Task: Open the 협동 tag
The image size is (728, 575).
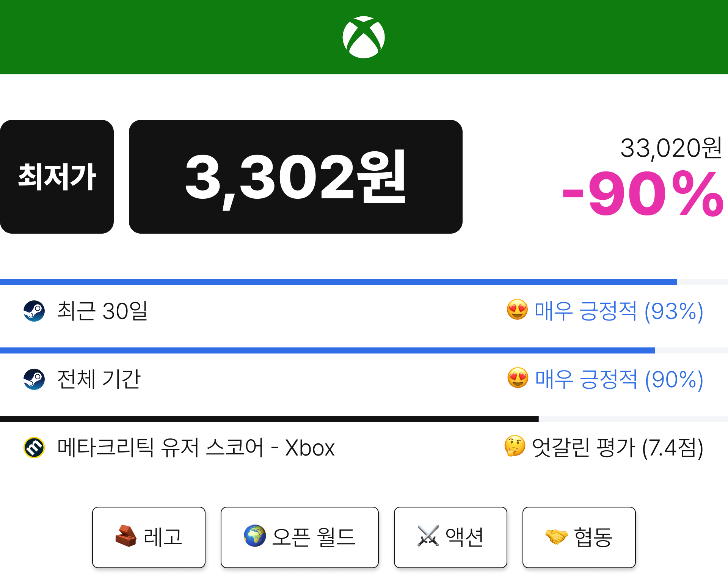Action: [x=579, y=537]
